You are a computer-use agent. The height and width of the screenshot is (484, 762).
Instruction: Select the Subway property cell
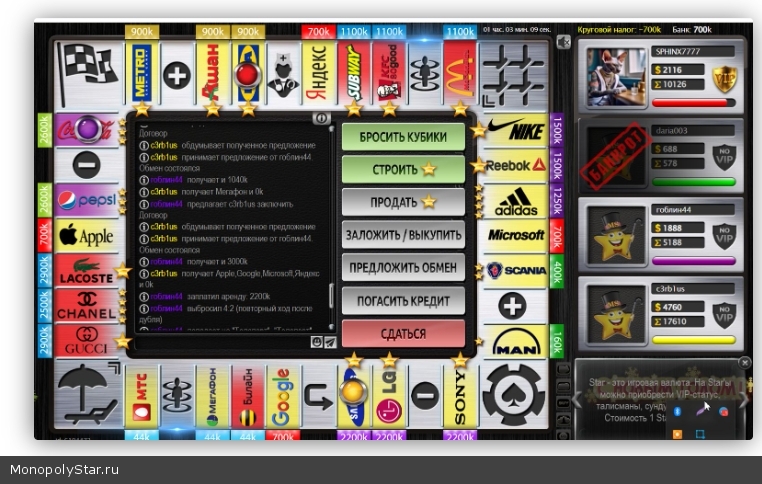(354, 75)
